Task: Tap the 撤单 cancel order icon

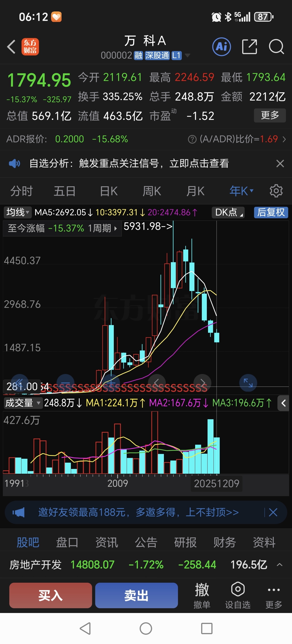Action: [202, 595]
